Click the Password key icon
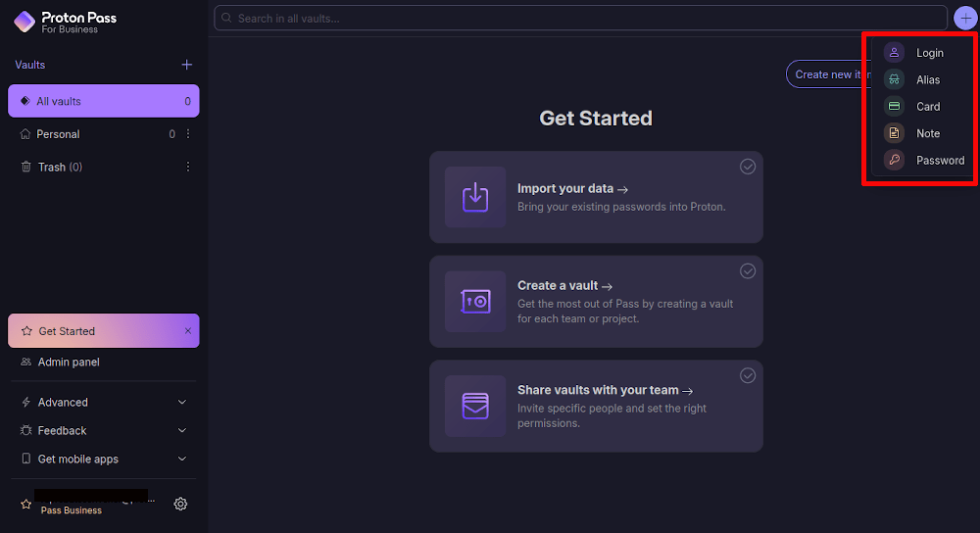Image resolution: width=980 pixels, height=533 pixels. [x=895, y=160]
